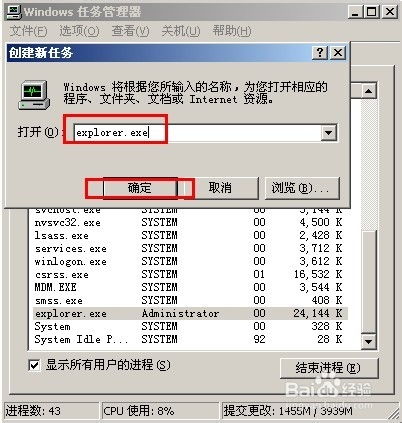This screenshot has height=423, width=402.
Task: Click the 确定 button to confirm
Action: (140, 188)
